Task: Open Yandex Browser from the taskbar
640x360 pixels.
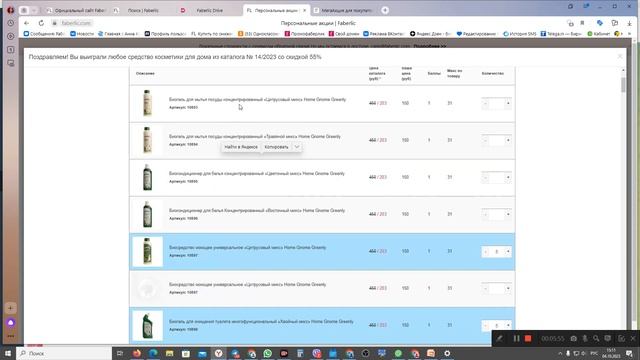Action: coord(219,353)
